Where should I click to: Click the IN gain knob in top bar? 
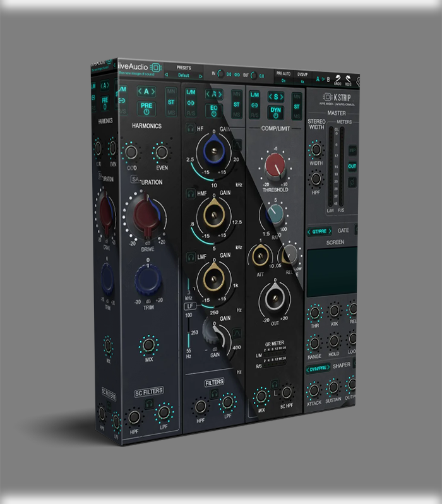click(221, 74)
